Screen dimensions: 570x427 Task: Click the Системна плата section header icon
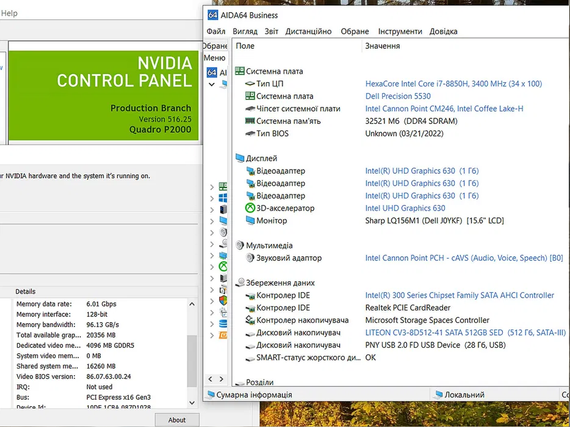point(240,71)
